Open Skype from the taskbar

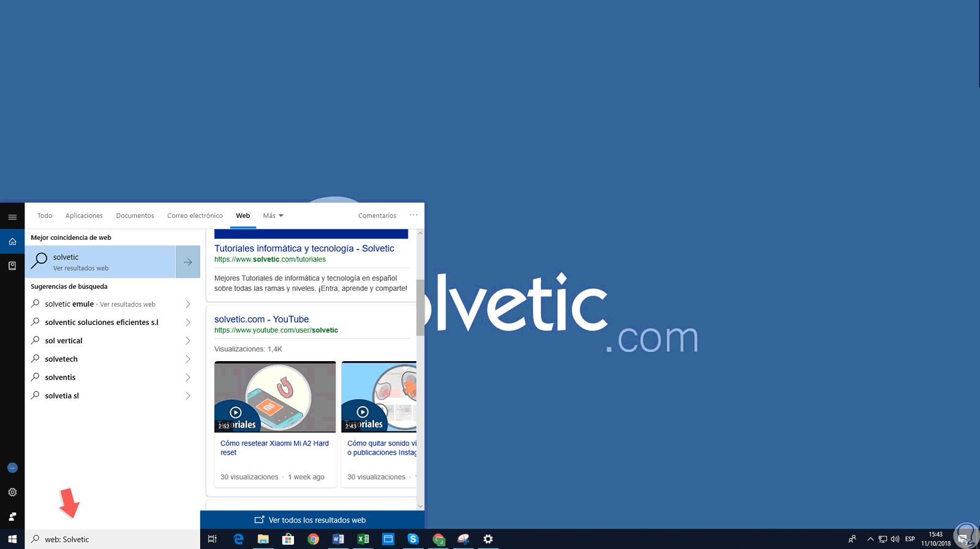point(413,539)
